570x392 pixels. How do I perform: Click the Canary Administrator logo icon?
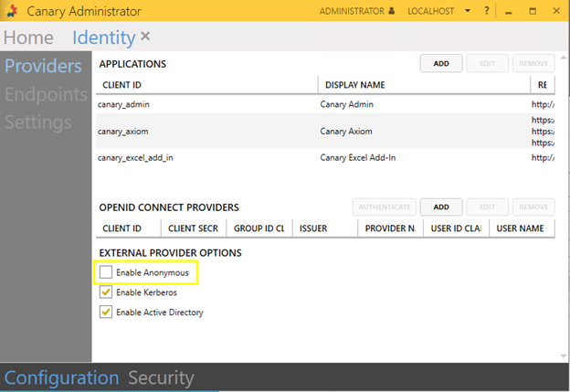tap(13, 11)
